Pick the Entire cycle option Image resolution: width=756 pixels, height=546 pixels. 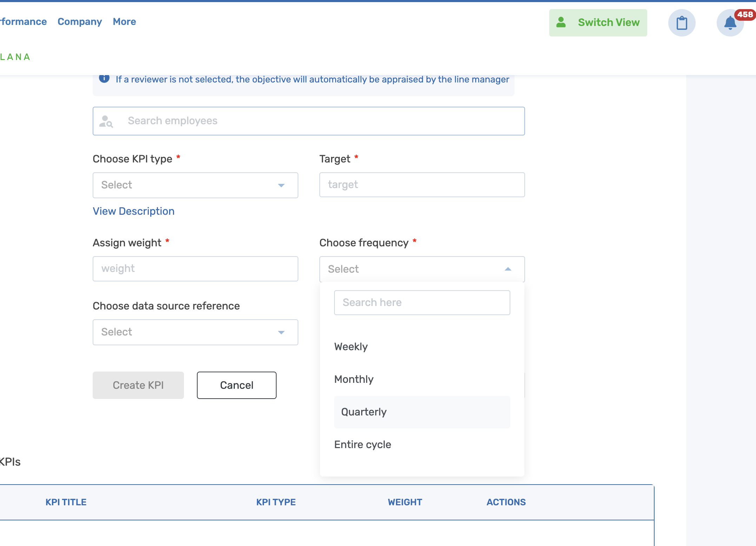363,445
